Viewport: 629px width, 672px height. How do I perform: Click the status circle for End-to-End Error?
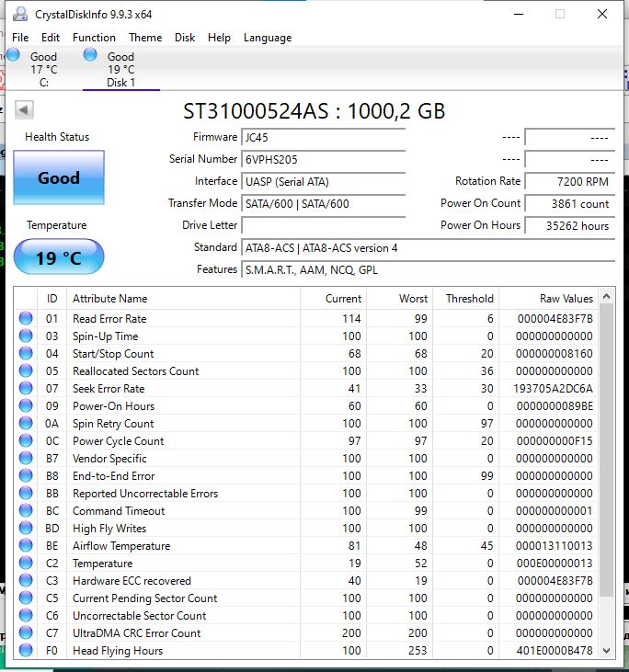[x=26, y=475]
